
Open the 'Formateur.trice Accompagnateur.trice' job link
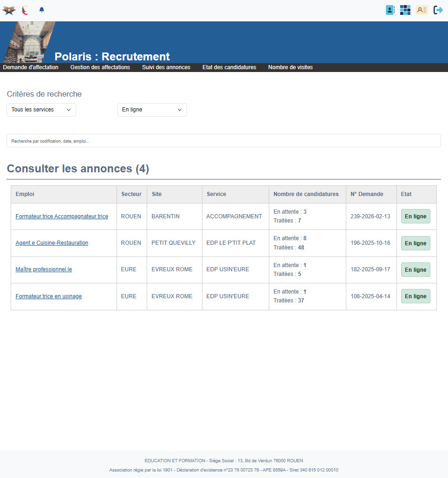[62, 216]
